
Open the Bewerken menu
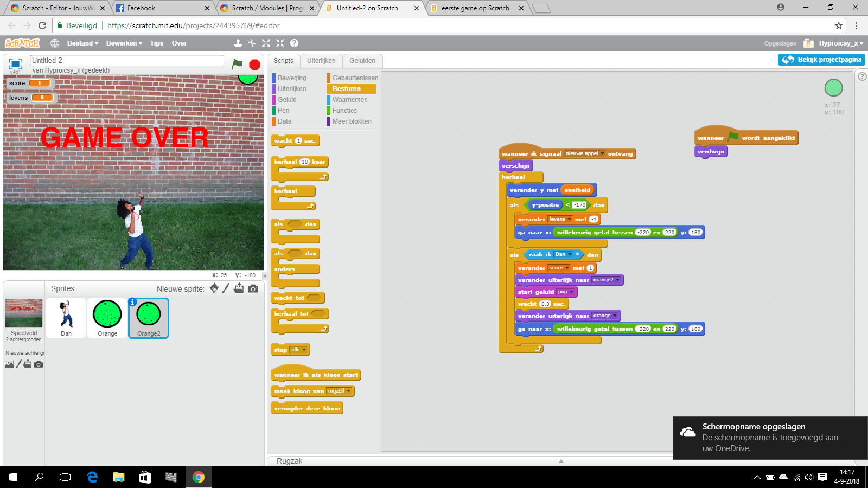(x=124, y=43)
